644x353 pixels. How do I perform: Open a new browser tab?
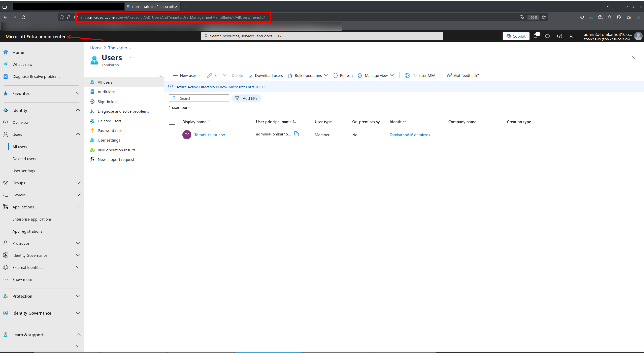click(186, 7)
